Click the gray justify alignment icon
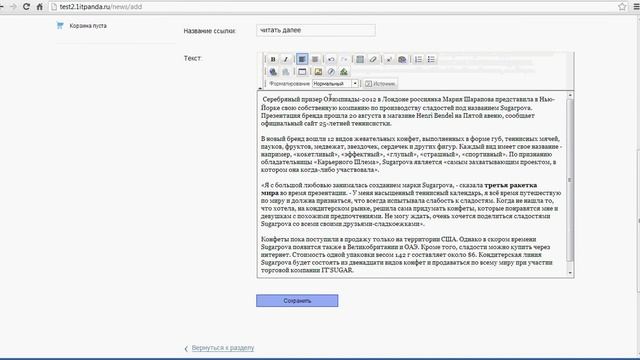Screen dimensions: 640x360 click(315, 60)
